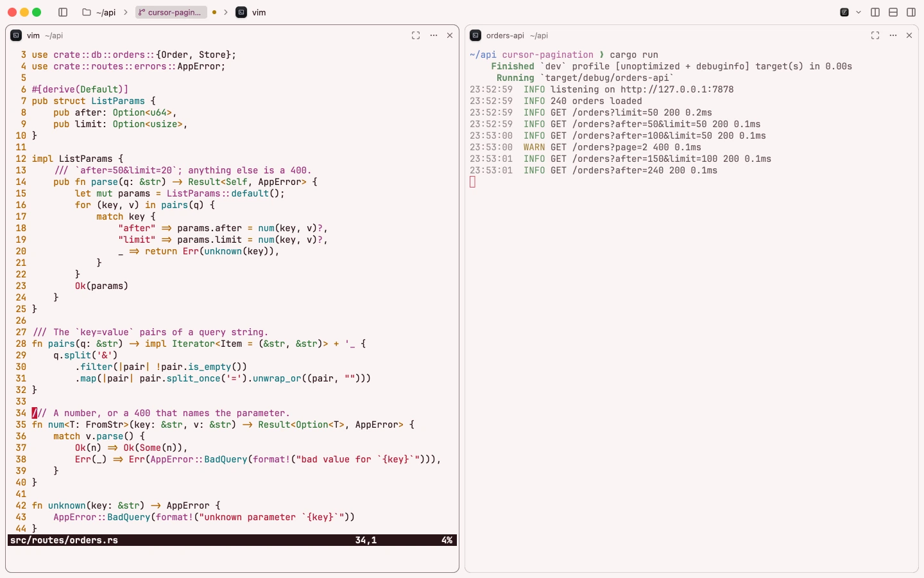
Task: Click the top bar black app icon
Action: pyautogui.click(x=844, y=12)
